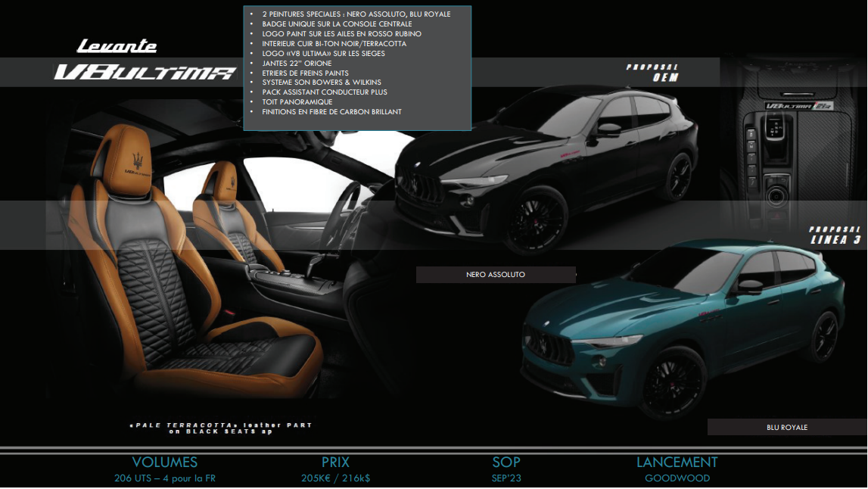This screenshot has width=868, height=489.
Task: Click the front wheel of the black Levante
Action: pos(537,221)
